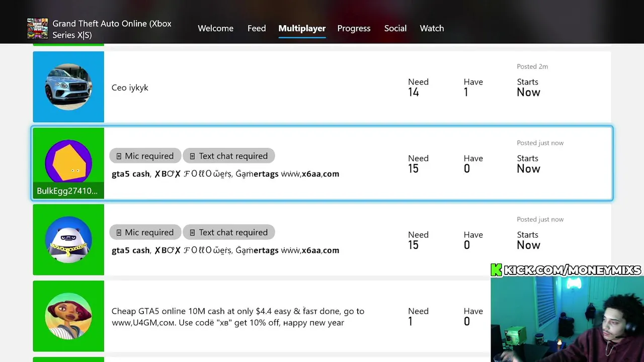Click the mic icon in the polar bear post tag
644x362 pixels.
tap(119, 233)
